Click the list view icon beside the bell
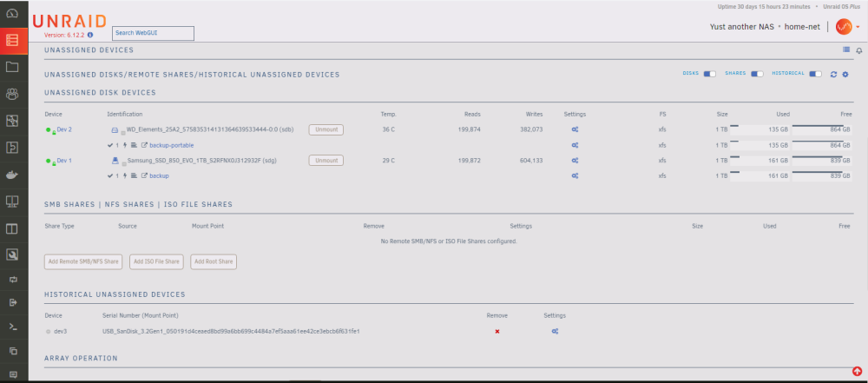Image resolution: width=868 pixels, height=383 pixels. pos(846,50)
